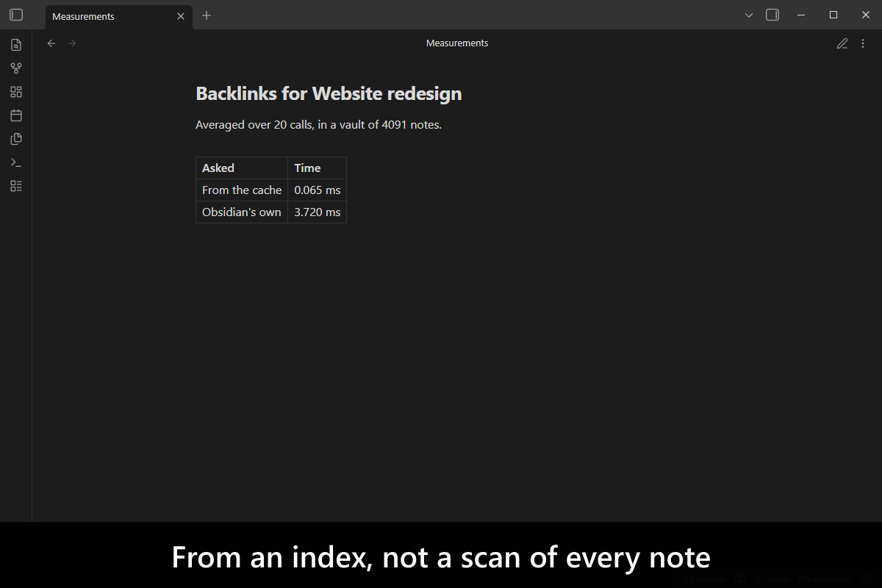The width and height of the screenshot is (882, 588).
Task: Click the bottom ribbon list icon
Action: tap(16, 186)
